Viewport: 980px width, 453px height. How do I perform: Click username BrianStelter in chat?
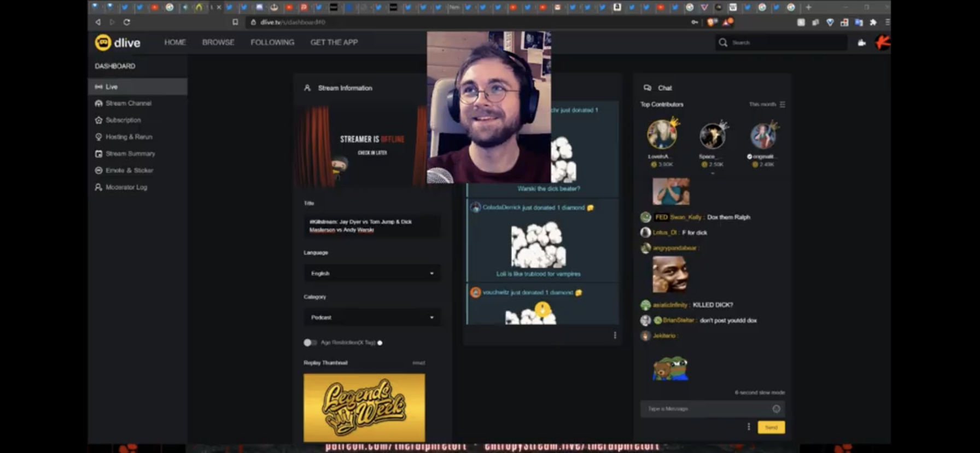tap(679, 320)
